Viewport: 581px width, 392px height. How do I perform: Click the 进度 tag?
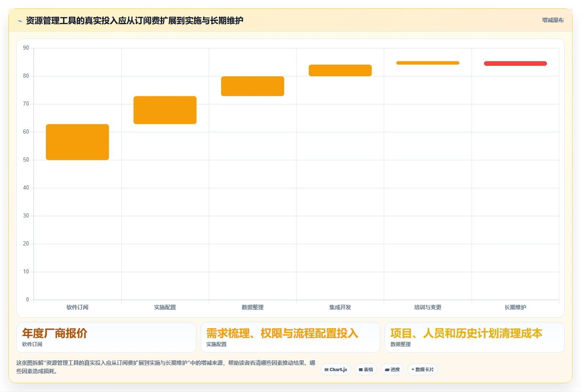tap(392, 369)
